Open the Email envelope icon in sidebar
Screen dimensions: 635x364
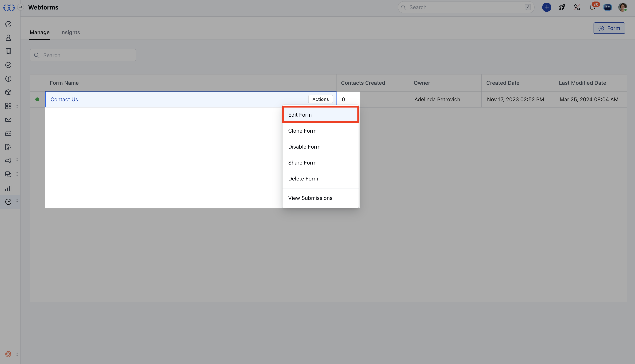coord(8,120)
